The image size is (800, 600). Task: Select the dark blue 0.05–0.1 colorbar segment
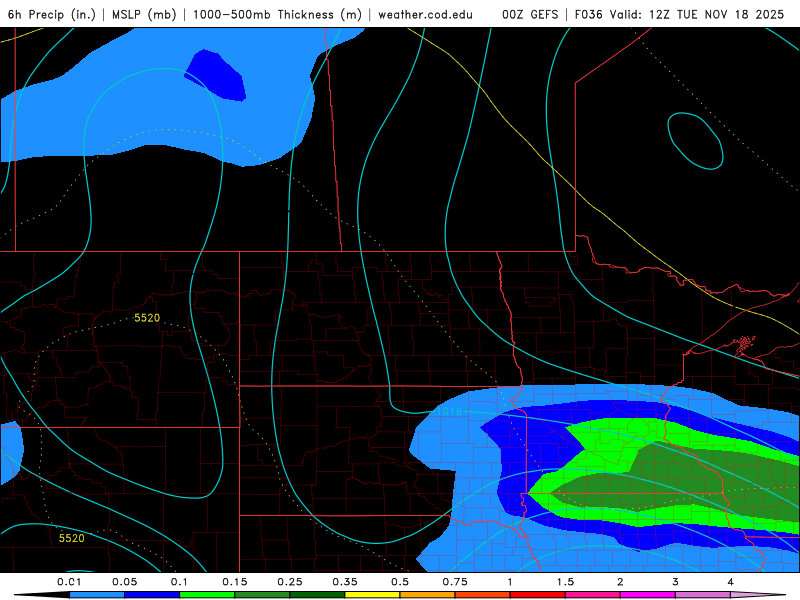(x=152, y=595)
